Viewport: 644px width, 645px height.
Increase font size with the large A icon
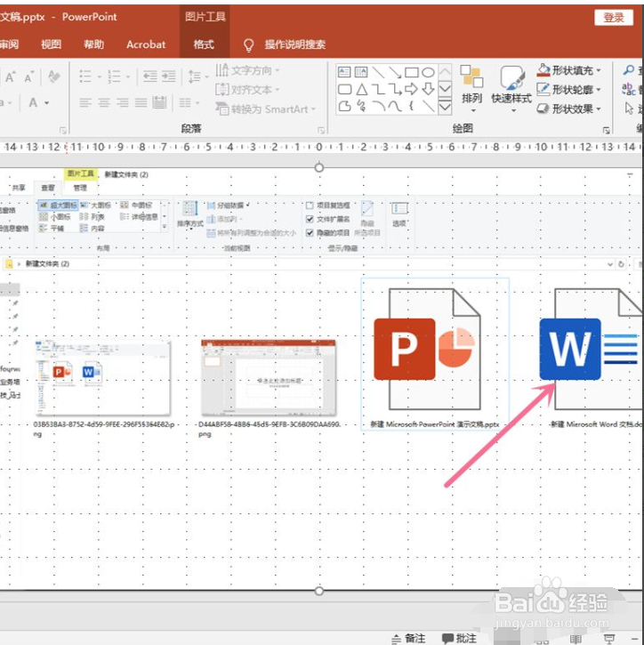pyautogui.click(x=10, y=77)
